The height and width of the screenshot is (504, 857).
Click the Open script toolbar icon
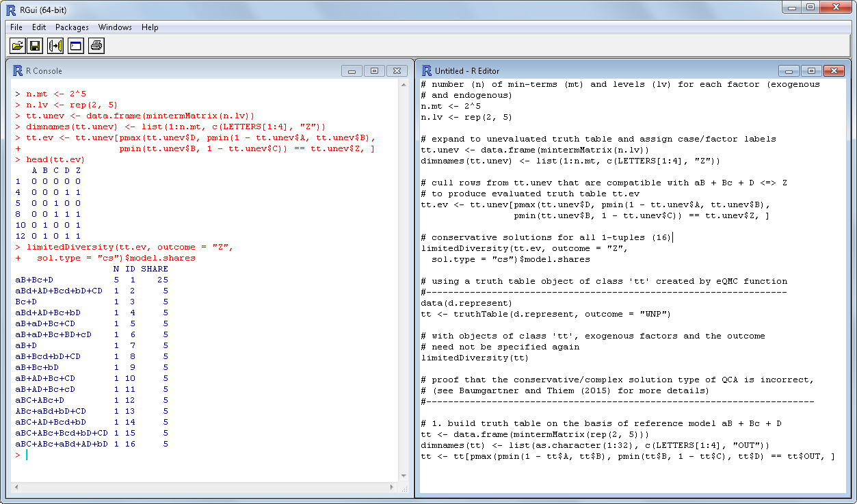pyautogui.click(x=17, y=46)
